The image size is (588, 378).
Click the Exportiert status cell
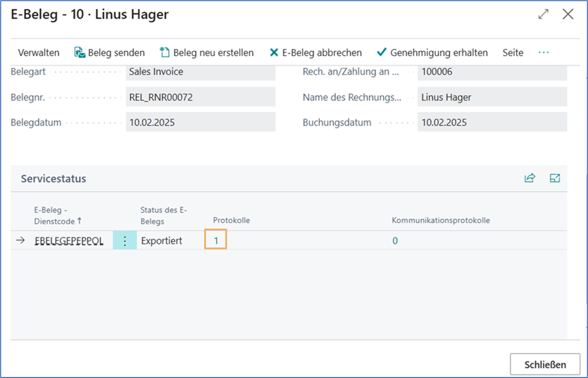[x=161, y=241]
